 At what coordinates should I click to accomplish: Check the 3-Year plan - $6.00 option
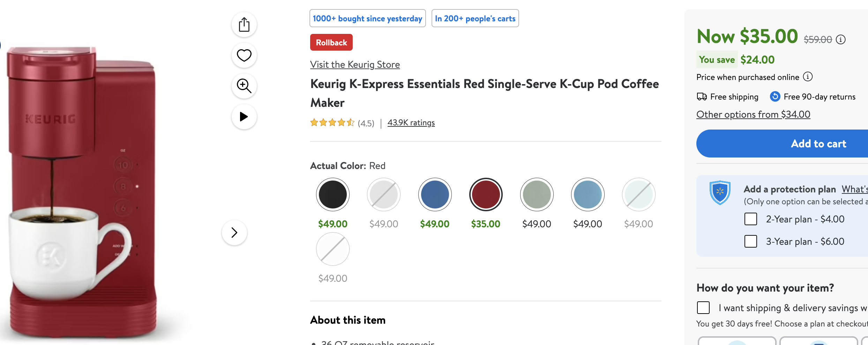(751, 241)
